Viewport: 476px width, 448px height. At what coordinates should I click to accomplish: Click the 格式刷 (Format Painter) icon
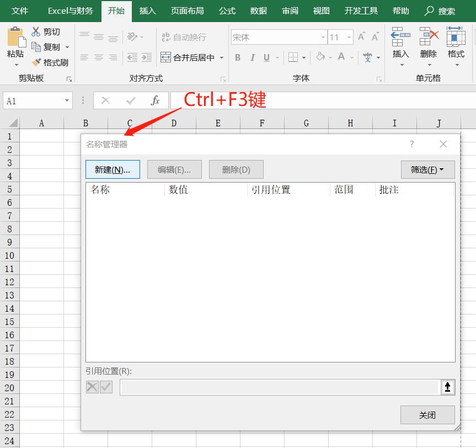pos(35,62)
